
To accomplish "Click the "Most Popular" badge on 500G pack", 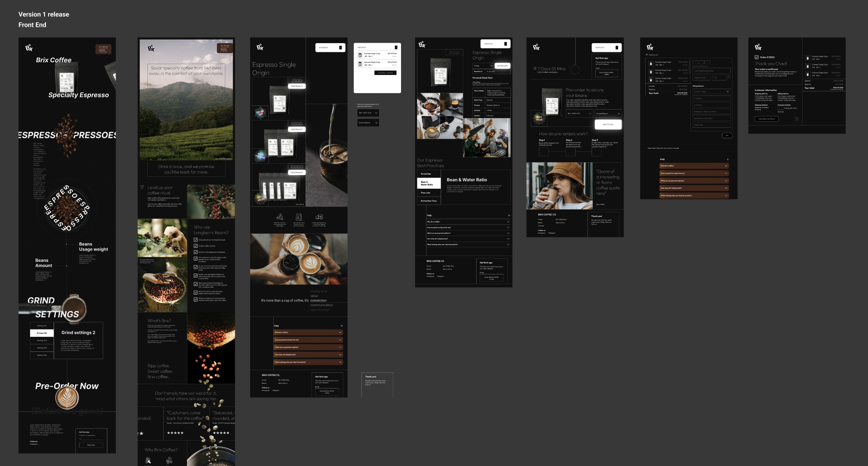I will (x=260, y=155).
